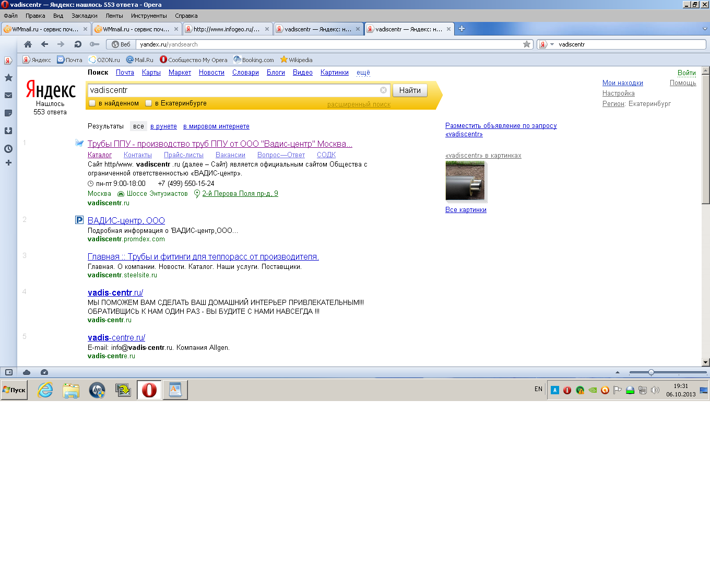Open volume control in system tray
The image size is (710, 588).
(655, 390)
